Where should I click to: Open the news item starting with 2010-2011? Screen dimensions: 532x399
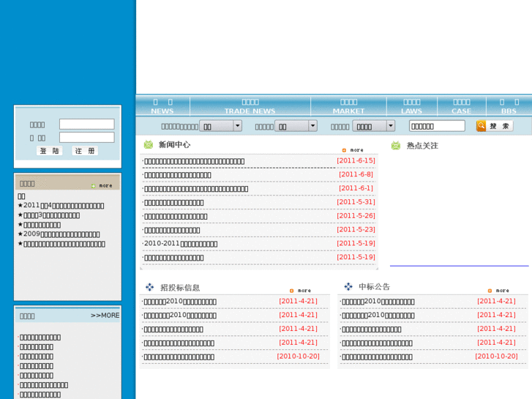point(181,244)
